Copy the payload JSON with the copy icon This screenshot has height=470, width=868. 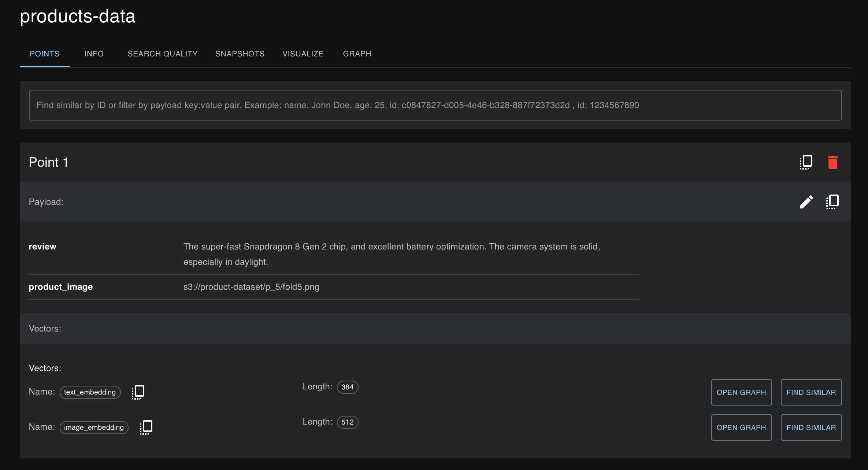click(832, 202)
